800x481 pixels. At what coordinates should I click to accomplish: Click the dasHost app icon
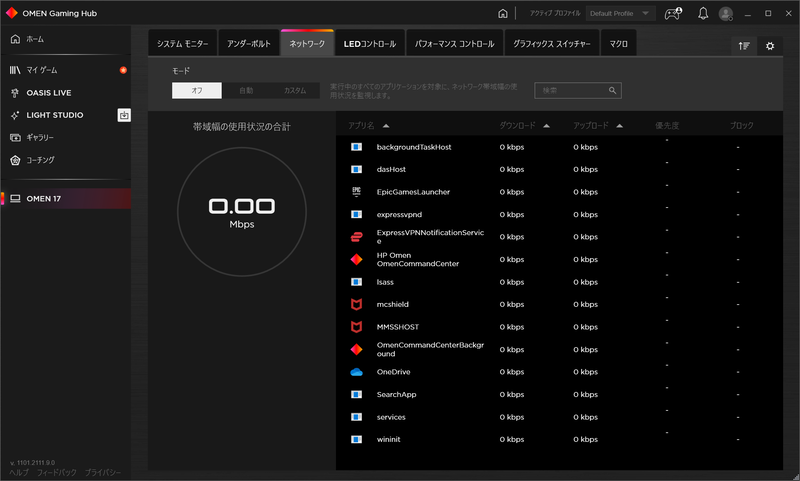pyautogui.click(x=357, y=169)
